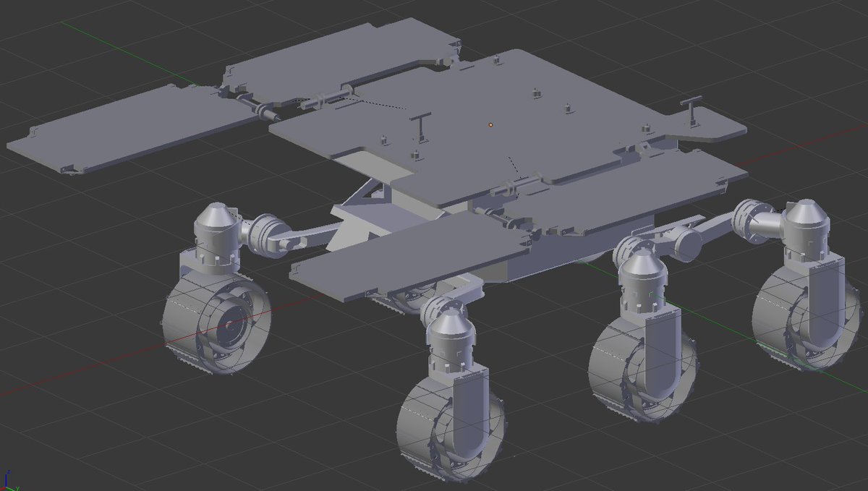Select the T-shaped mast at deck center-left

coord(420,127)
